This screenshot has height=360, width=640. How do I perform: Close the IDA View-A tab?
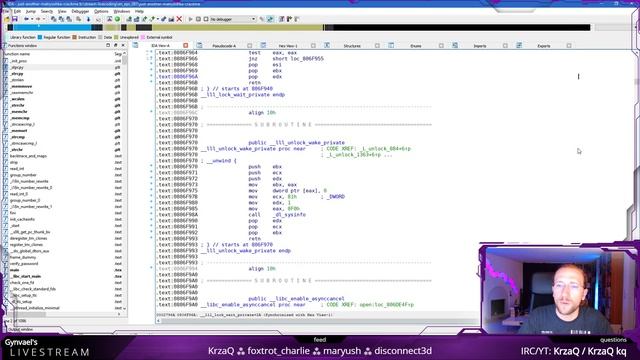click(x=186, y=45)
